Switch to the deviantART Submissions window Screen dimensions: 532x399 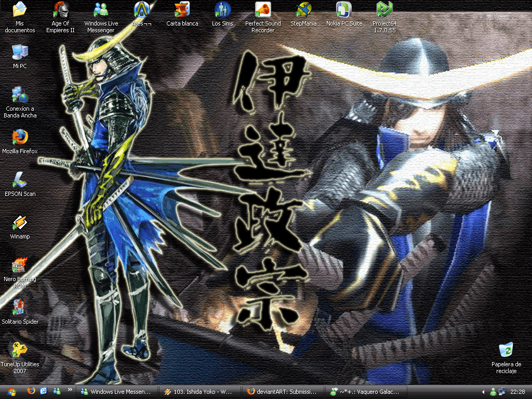point(283,392)
